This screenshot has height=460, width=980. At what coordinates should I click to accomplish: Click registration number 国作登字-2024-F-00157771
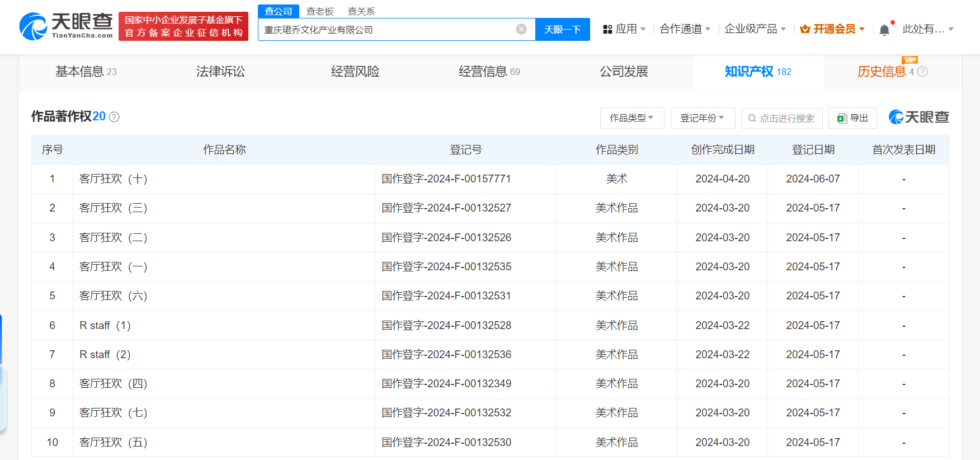coord(446,179)
